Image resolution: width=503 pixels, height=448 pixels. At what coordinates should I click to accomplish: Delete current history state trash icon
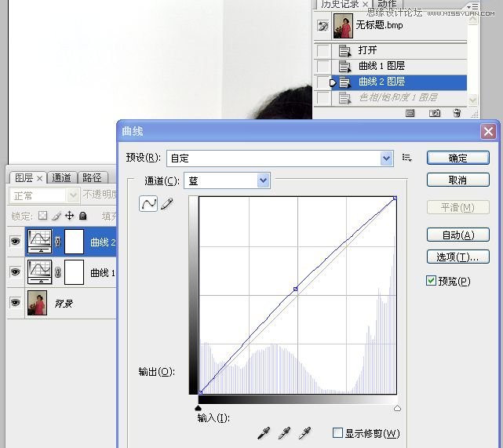tap(457, 113)
